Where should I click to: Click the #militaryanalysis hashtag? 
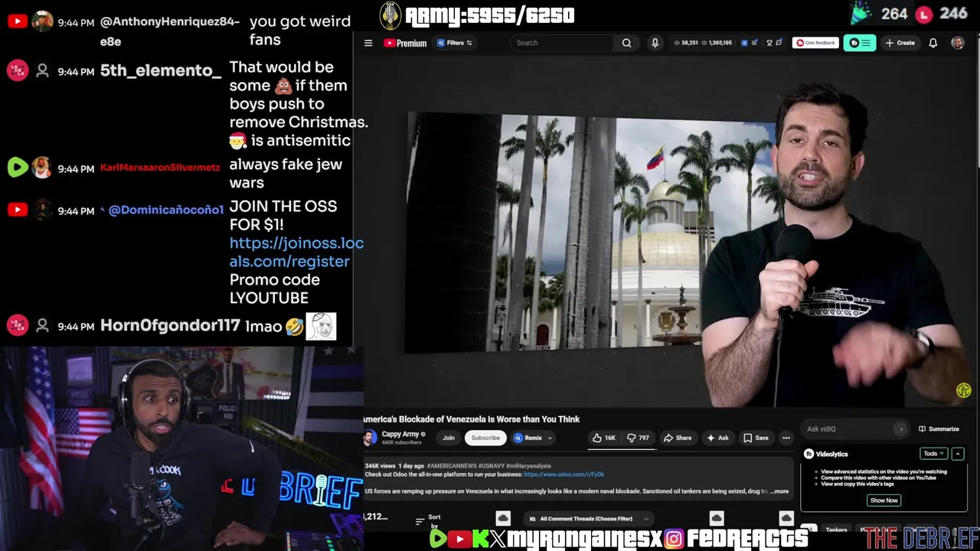(x=530, y=465)
